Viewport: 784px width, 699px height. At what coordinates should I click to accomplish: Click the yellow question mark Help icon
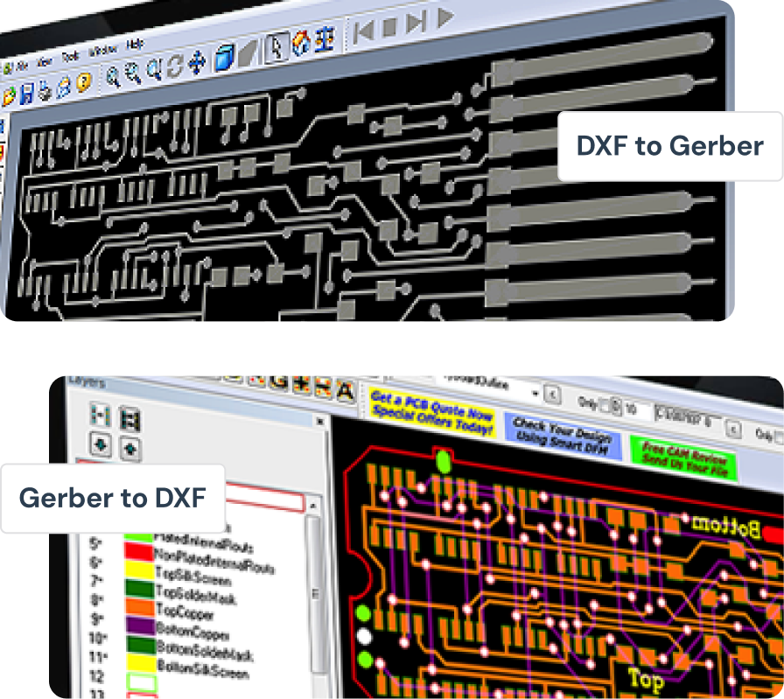82,84
